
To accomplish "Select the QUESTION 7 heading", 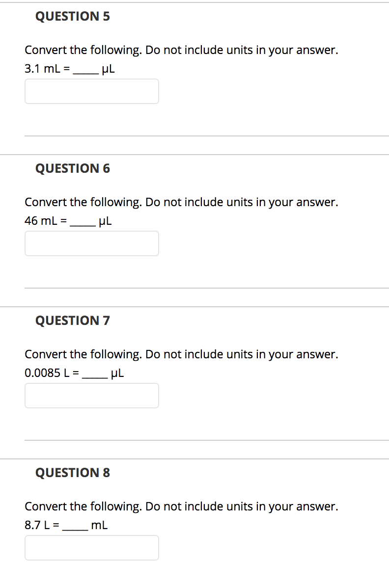I will [73, 321].
